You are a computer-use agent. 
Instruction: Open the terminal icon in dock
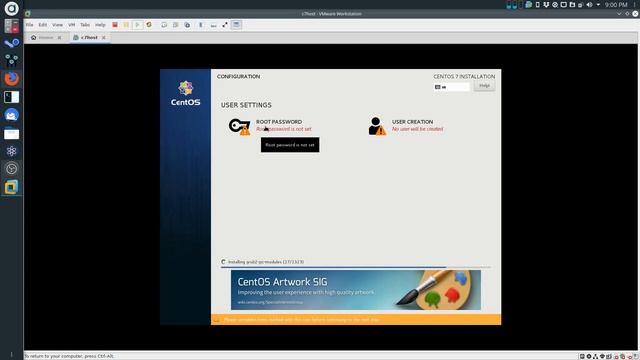coord(11,97)
